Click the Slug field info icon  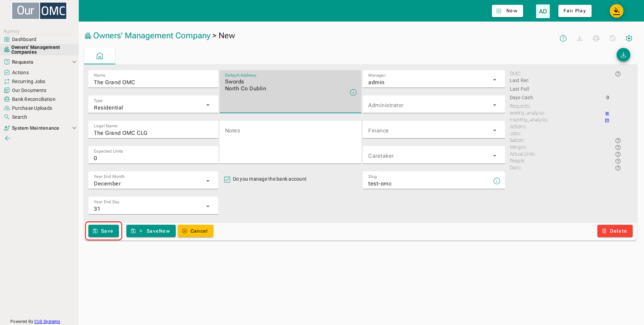497,181
